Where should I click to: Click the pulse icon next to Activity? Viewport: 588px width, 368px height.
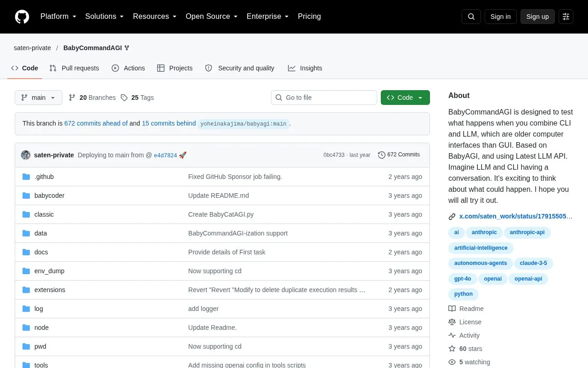click(x=452, y=335)
